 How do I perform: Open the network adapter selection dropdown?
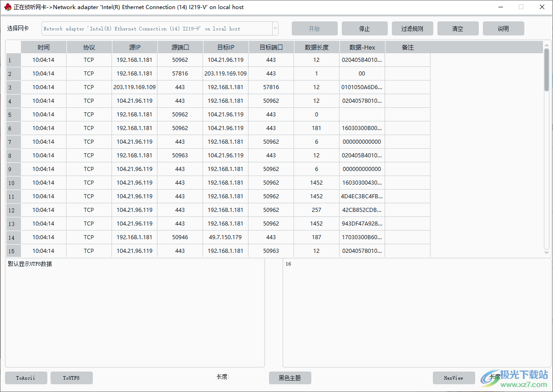click(x=275, y=29)
